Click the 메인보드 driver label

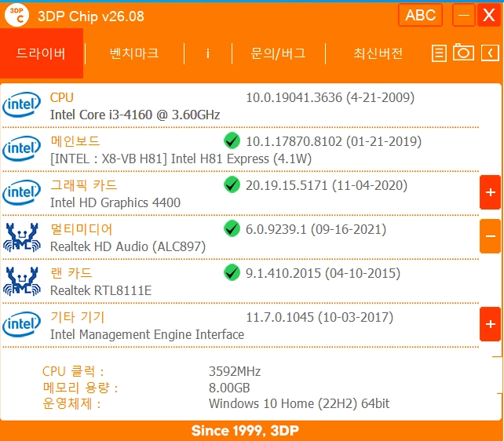pos(75,141)
